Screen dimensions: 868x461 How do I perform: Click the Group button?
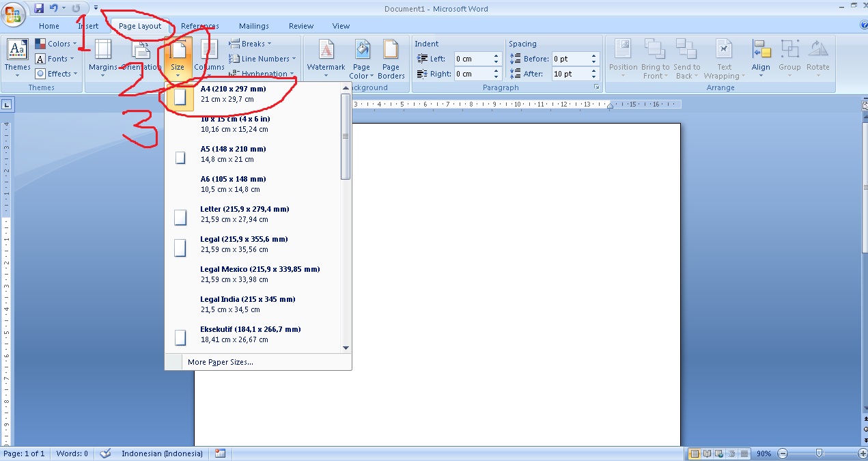[789, 59]
